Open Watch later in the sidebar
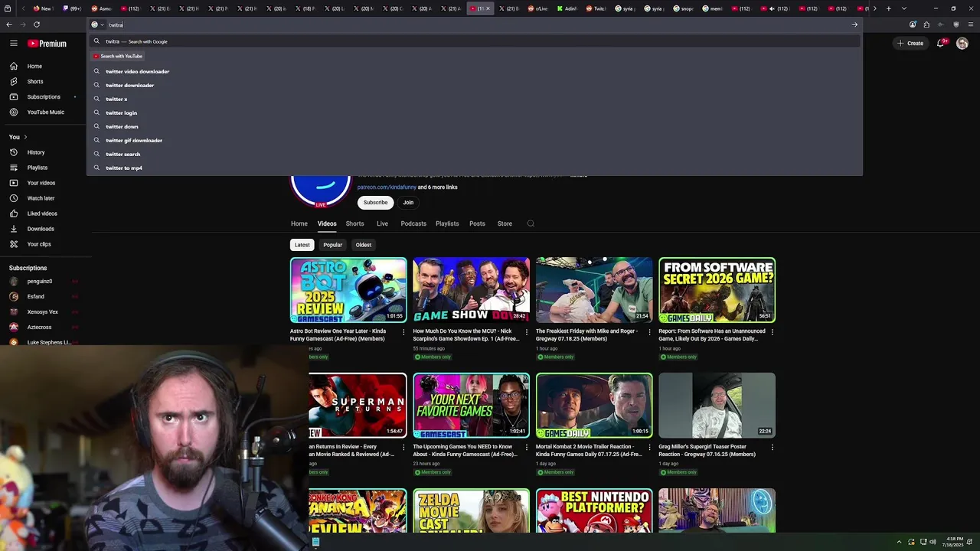Image resolution: width=980 pixels, height=551 pixels. click(x=41, y=198)
